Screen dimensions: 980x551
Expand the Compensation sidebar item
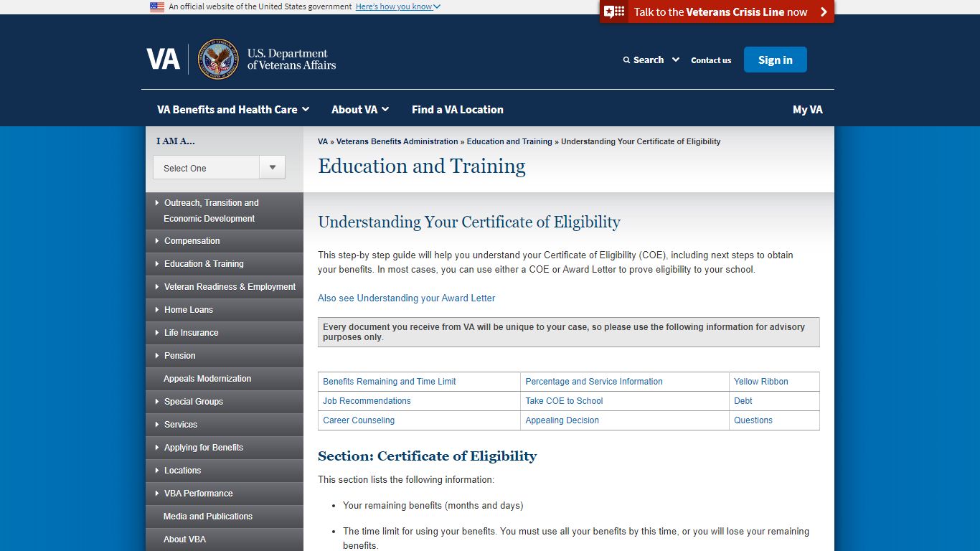click(x=224, y=241)
